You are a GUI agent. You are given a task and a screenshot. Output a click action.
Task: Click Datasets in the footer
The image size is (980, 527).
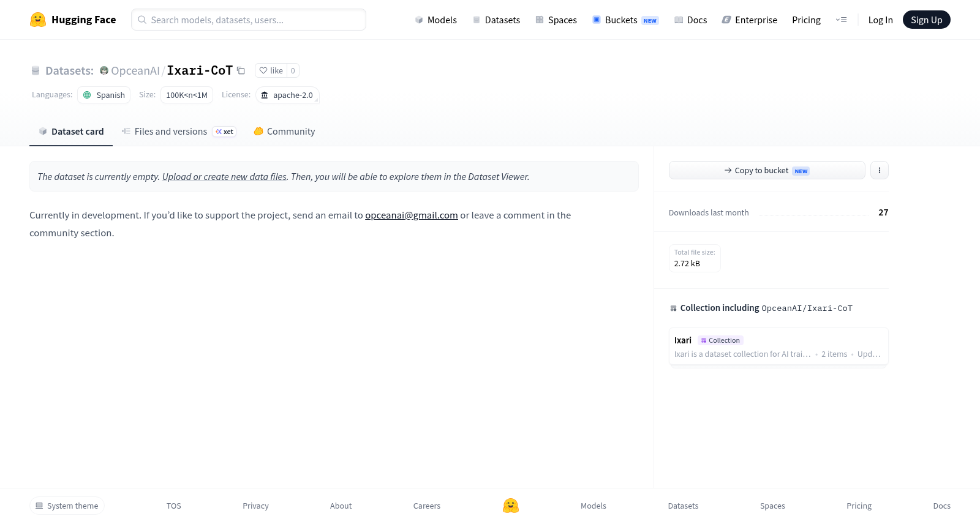[x=684, y=506]
